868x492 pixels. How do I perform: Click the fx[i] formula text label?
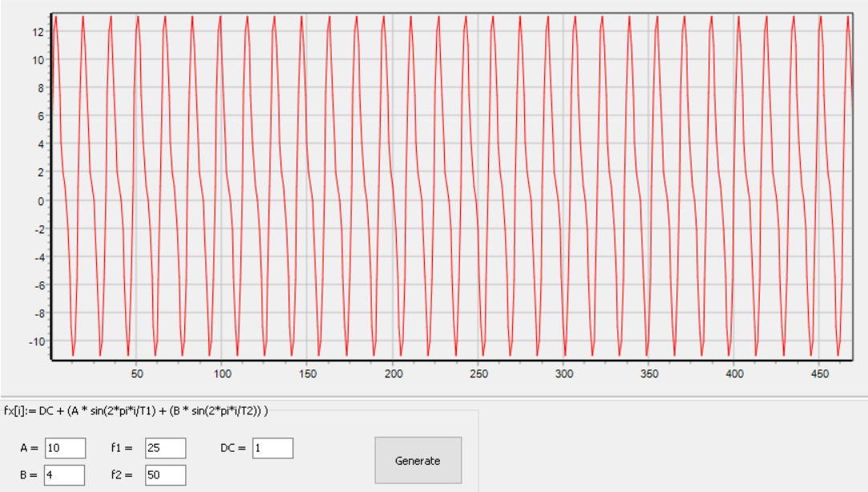click(x=136, y=411)
